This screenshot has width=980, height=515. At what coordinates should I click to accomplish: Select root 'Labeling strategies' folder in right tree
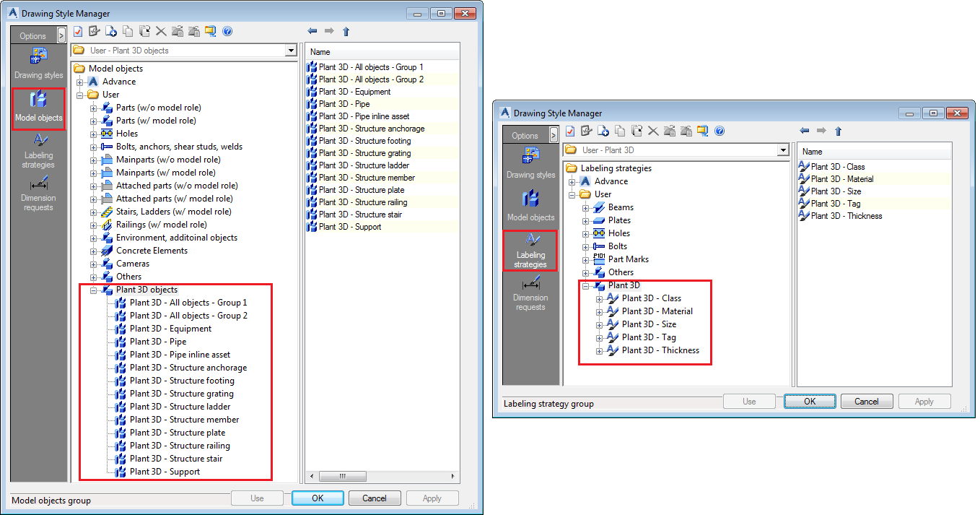[x=616, y=168]
